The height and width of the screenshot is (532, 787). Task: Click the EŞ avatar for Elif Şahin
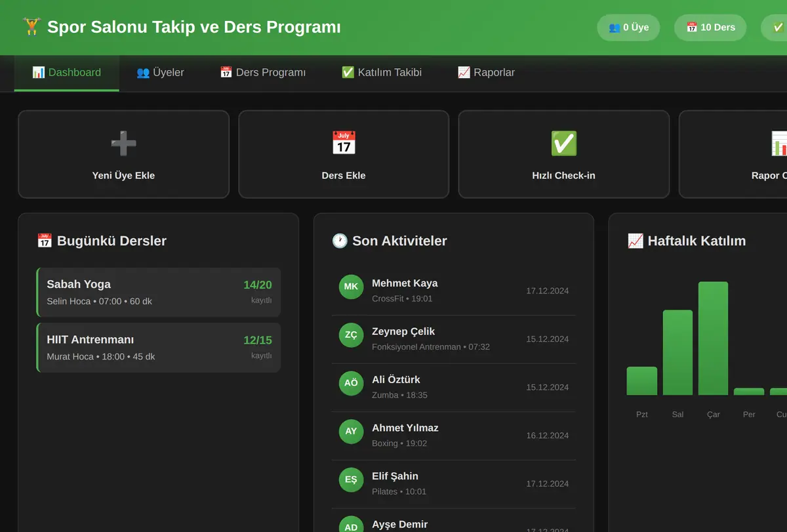coord(351,480)
